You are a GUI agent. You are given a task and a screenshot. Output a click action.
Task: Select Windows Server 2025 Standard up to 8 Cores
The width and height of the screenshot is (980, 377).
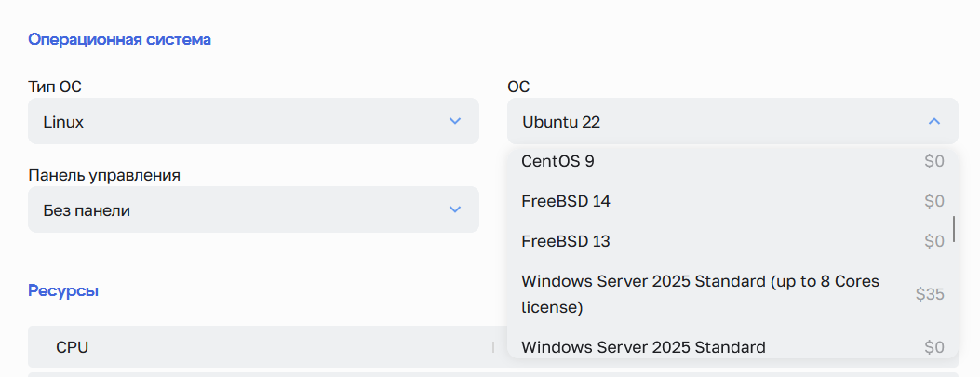coord(700,293)
